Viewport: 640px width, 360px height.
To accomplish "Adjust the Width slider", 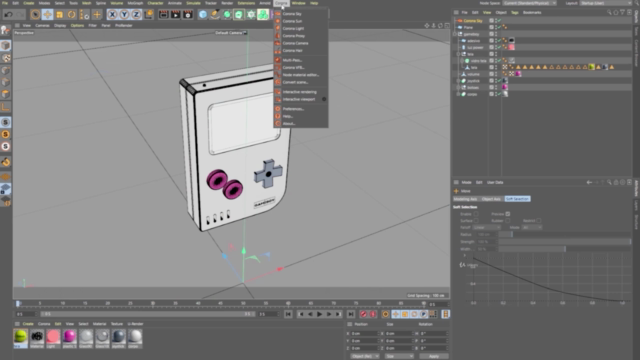I will [564, 249].
